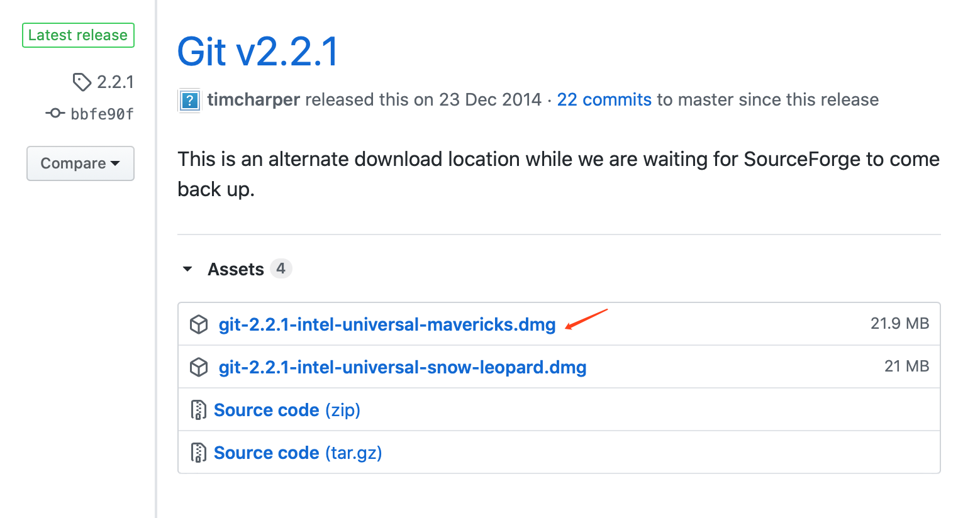This screenshot has width=980, height=518.
Task: Open the Git v2.2.1 release title
Action: (x=258, y=52)
